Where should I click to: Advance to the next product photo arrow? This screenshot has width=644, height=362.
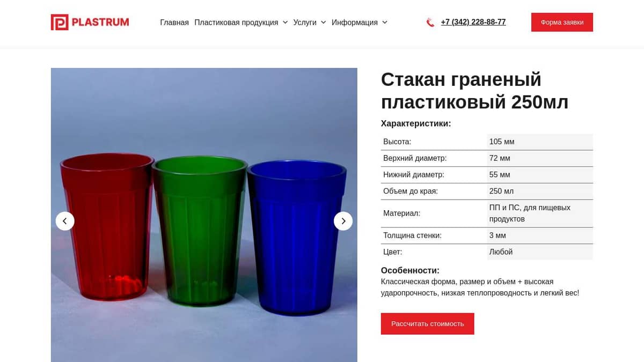tap(343, 221)
